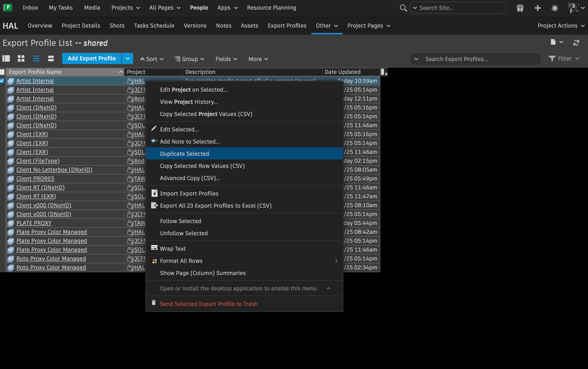Toggle the light/dark theme icon
588x369 pixels.
[555, 8]
